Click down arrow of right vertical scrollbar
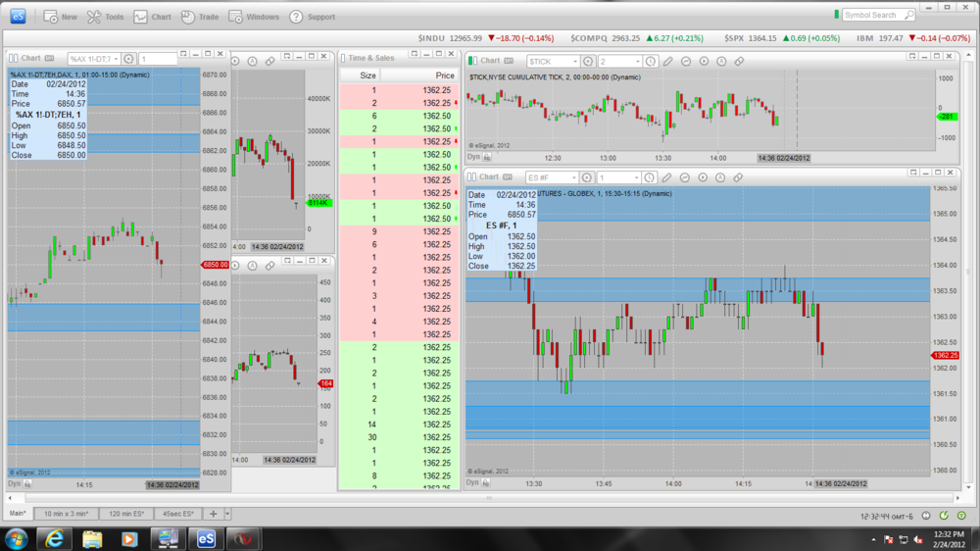This screenshot has height=551, width=980. point(969,487)
